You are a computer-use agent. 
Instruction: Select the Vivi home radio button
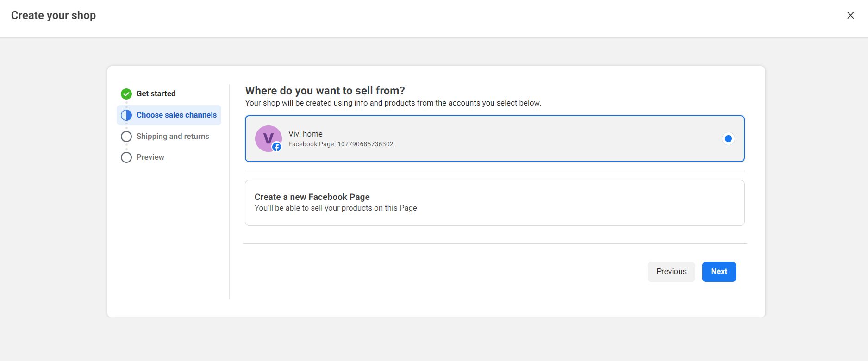[728, 138]
